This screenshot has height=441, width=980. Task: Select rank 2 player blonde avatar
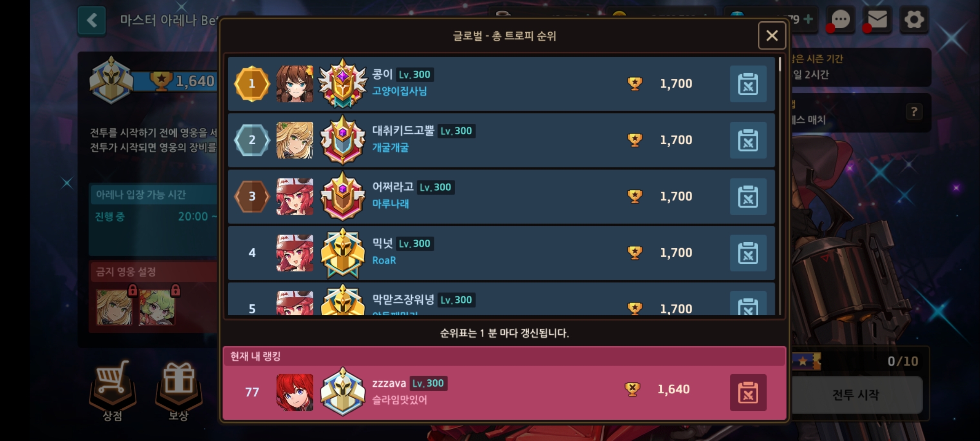point(295,140)
